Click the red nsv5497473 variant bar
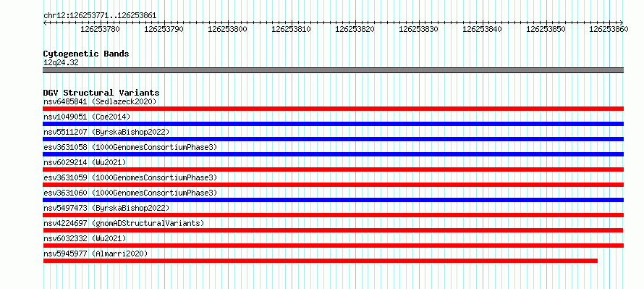Image resolution: width=644 pixels, height=289 pixels. coord(333,215)
